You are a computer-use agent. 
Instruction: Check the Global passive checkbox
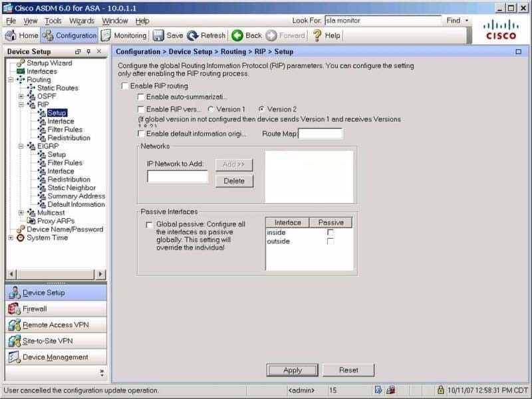[149, 225]
